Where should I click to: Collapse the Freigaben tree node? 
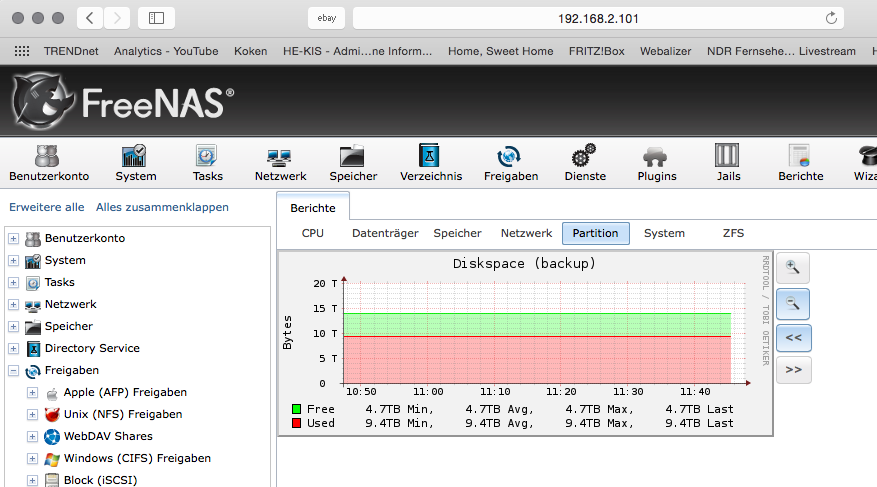pyautogui.click(x=13, y=371)
